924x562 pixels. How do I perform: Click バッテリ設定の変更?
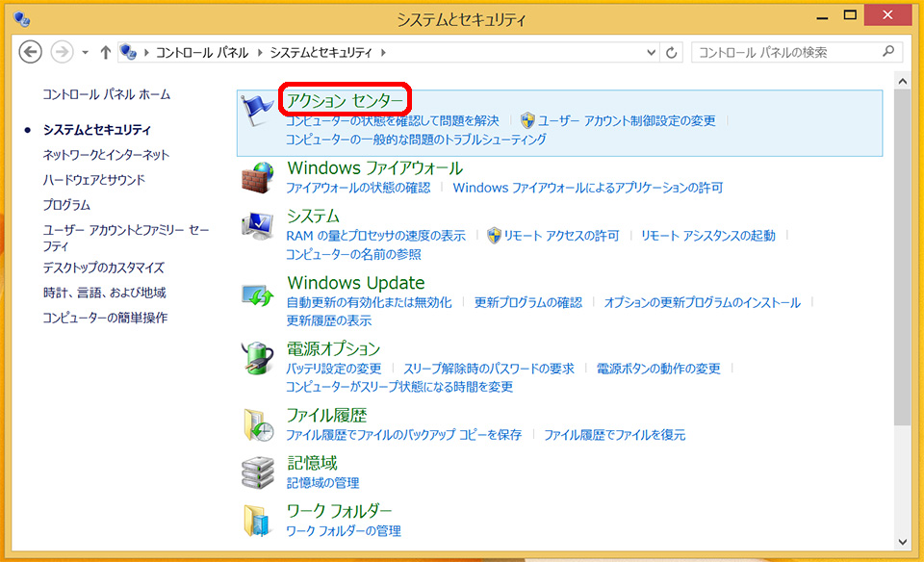[x=334, y=369]
